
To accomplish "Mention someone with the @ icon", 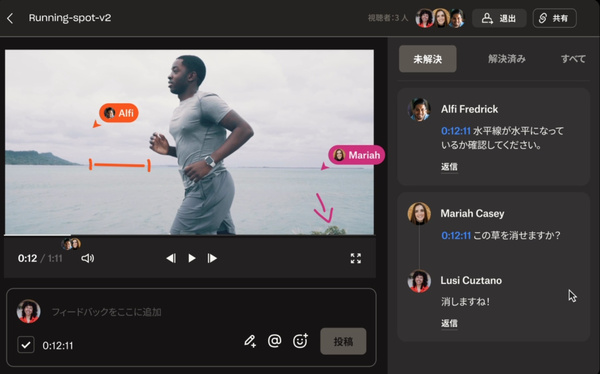I will point(274,341).
